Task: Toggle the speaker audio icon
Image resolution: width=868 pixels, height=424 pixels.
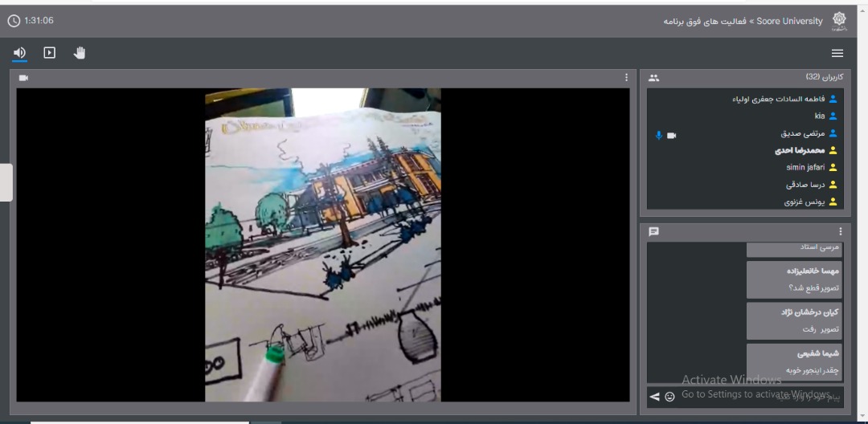Action: pos(19,52)
